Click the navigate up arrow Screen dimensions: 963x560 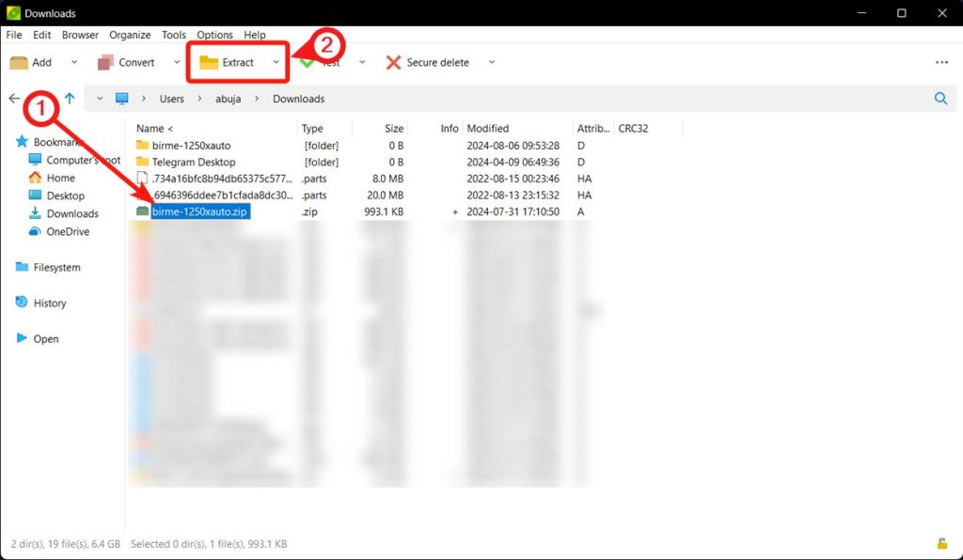click(70, 98)
